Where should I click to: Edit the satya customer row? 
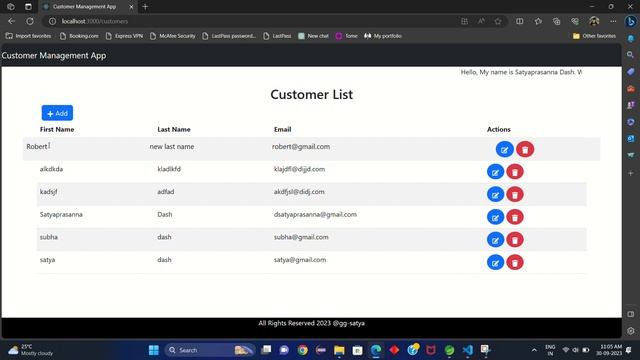pos(495,262)
